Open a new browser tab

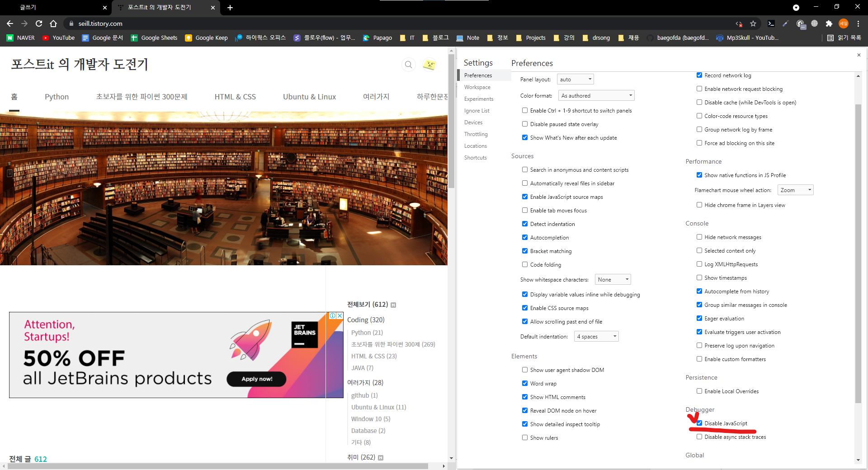click(x=230, y=7)
